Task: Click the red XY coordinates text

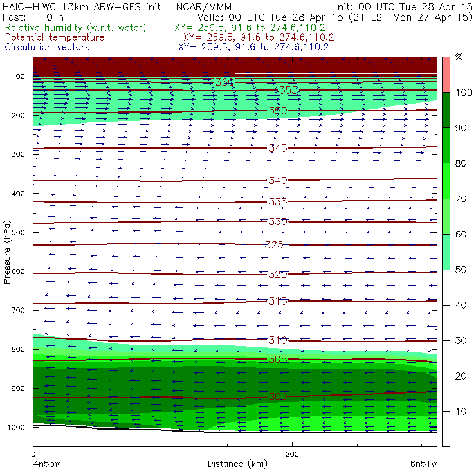Action: pyautogui.click(x=259, y=37)
